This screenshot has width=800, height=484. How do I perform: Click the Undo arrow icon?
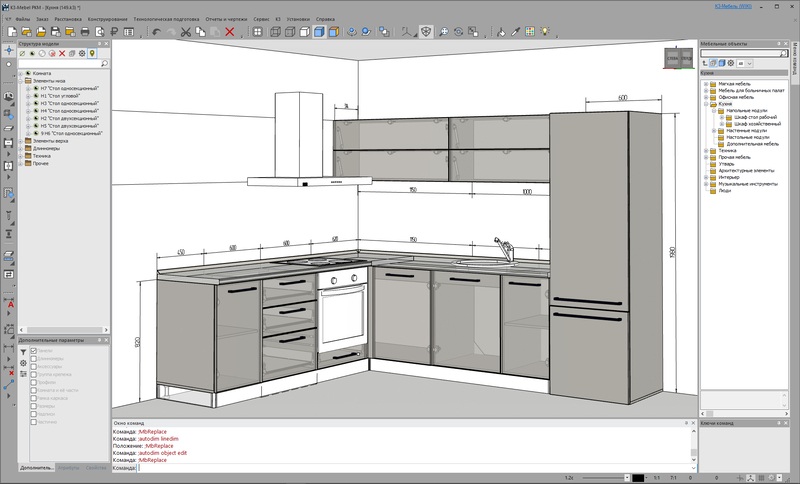pos(156,32)
